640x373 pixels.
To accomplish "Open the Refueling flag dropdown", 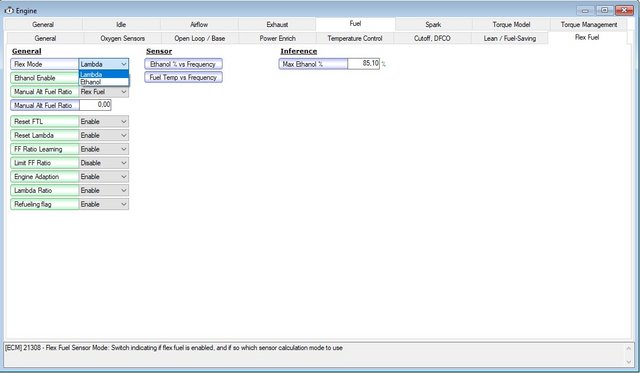I will click(x=124, y=204).
